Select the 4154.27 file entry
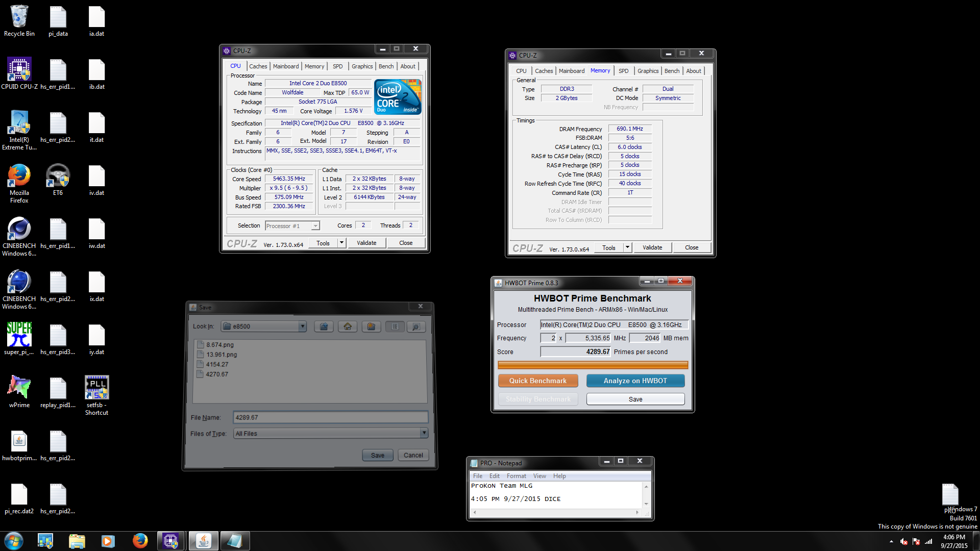 pyautogui.click(x=213, y=364)
